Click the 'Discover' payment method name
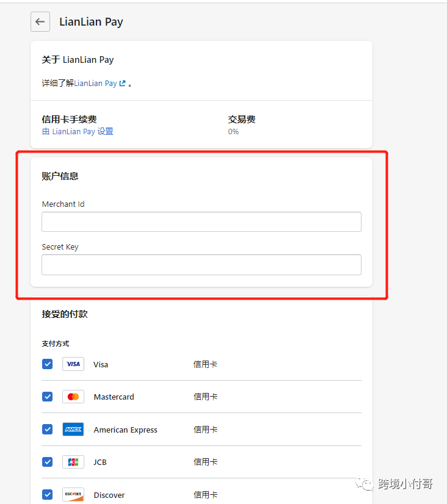This screenshot has width=447, height=504. (x=109, y=495)
